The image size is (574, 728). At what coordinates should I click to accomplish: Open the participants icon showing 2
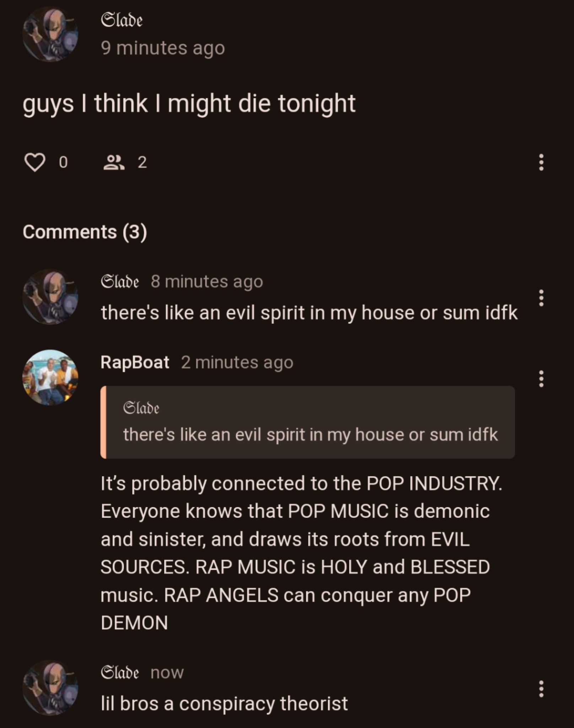(114, 162)
